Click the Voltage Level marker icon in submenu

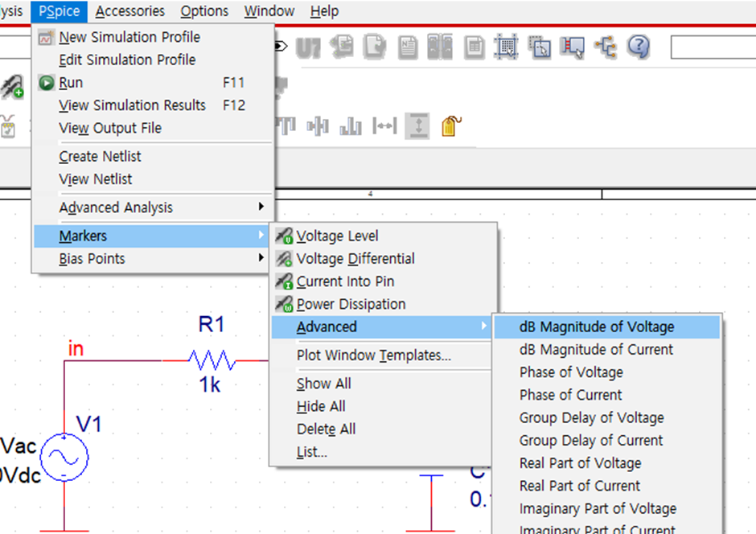click(284, 236)
